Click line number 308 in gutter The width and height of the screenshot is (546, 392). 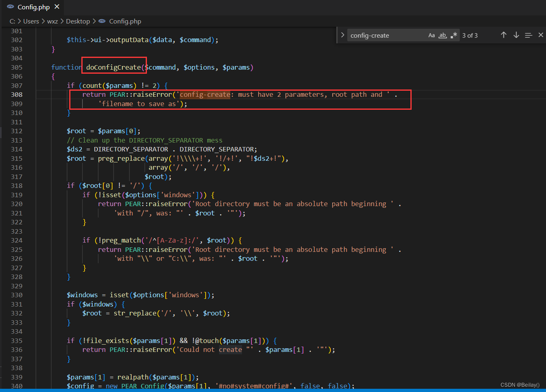pyautogui.click(x=17, y=95)
